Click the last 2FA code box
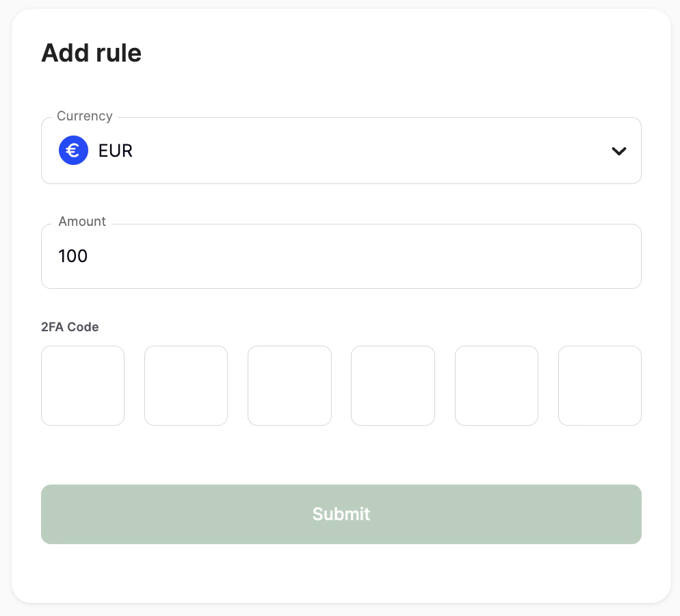This screenshot has width=680, height=616. point(600,385)
